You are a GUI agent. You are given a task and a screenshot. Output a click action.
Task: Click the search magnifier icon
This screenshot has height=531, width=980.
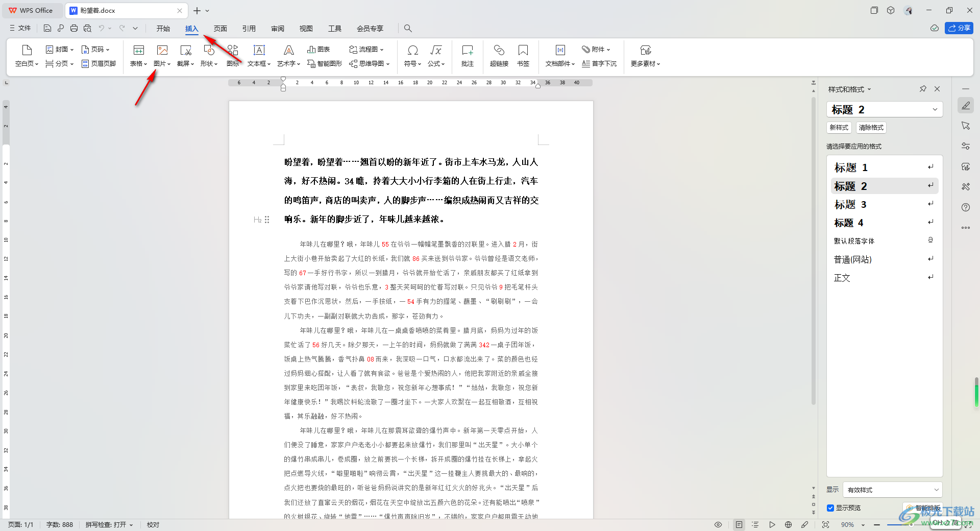pyautogui.click(x=408, y=29)
